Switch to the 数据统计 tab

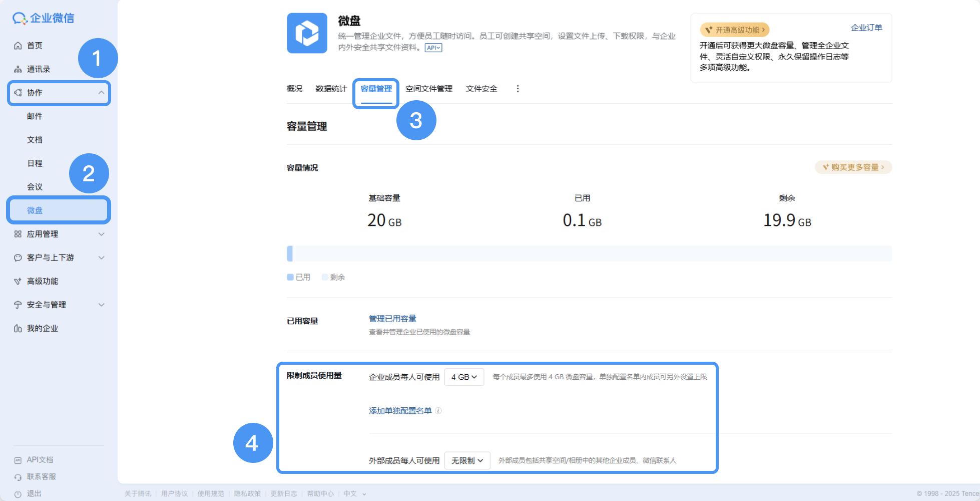[x=331, y=89]
